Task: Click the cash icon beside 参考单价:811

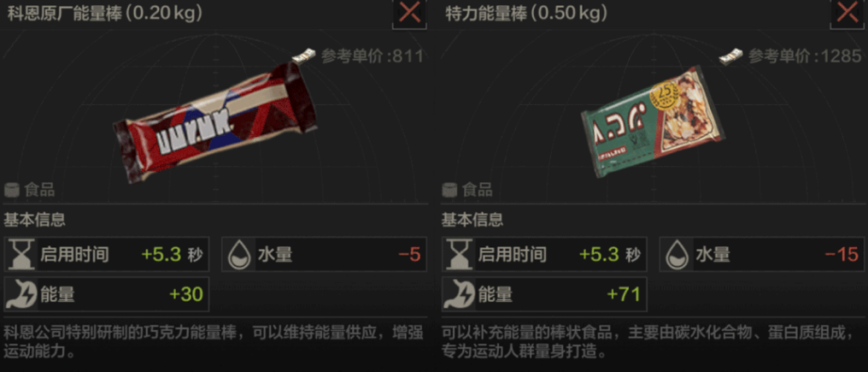Action: [x=304, y=56]
